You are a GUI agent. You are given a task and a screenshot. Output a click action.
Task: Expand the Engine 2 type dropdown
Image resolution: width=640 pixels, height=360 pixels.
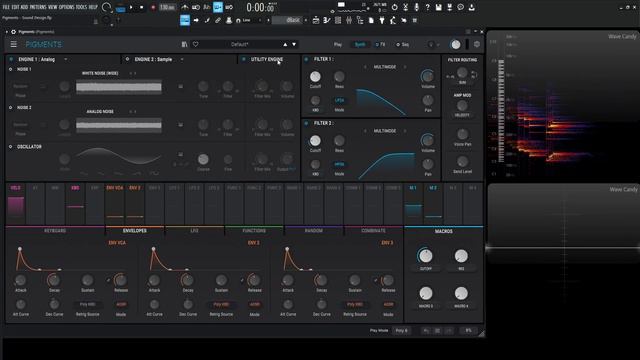182,59
